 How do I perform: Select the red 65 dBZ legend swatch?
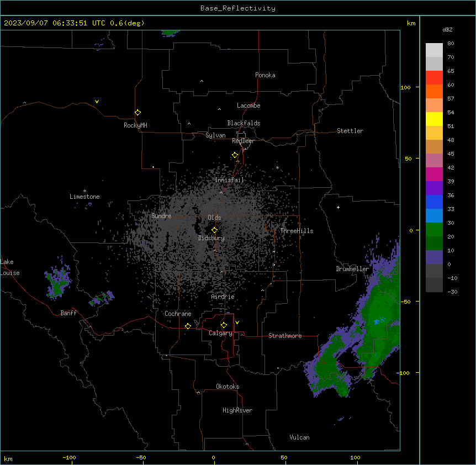pos(434,77)
